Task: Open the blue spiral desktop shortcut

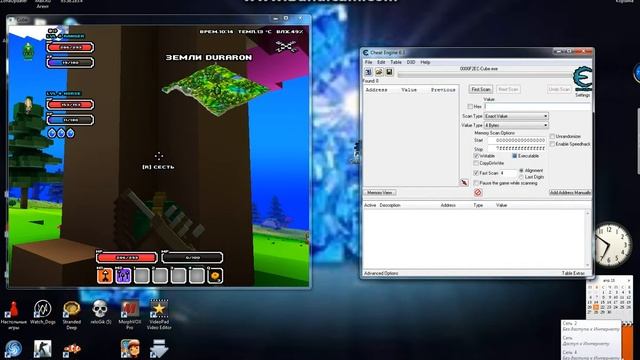Action: click(13, 349)
